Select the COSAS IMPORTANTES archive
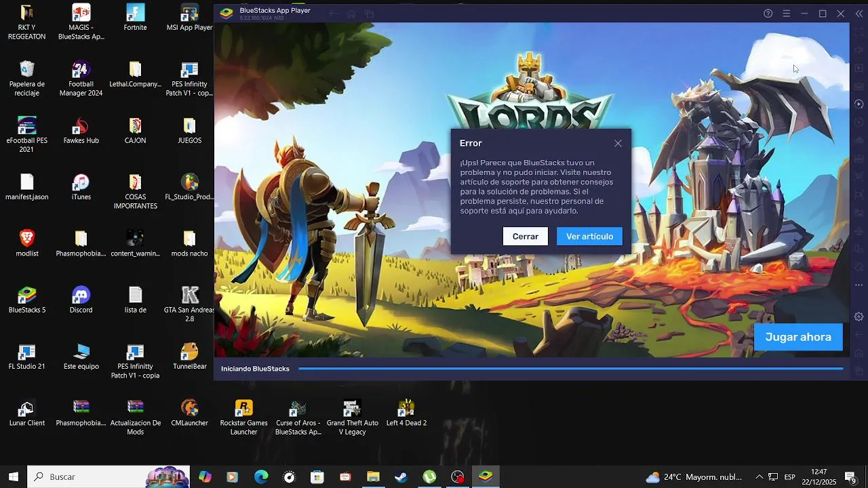Viewport: 868px width, 488px height. tap(136, 191)
